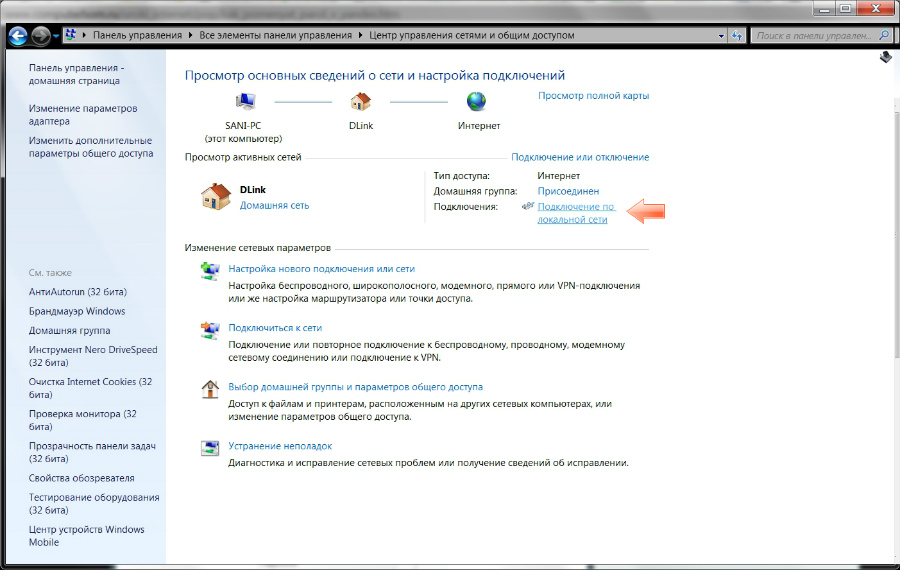Viewport: 900px width, 570px height.
Task: Click the DLink house icon in network map
Action: click(361, 102)
